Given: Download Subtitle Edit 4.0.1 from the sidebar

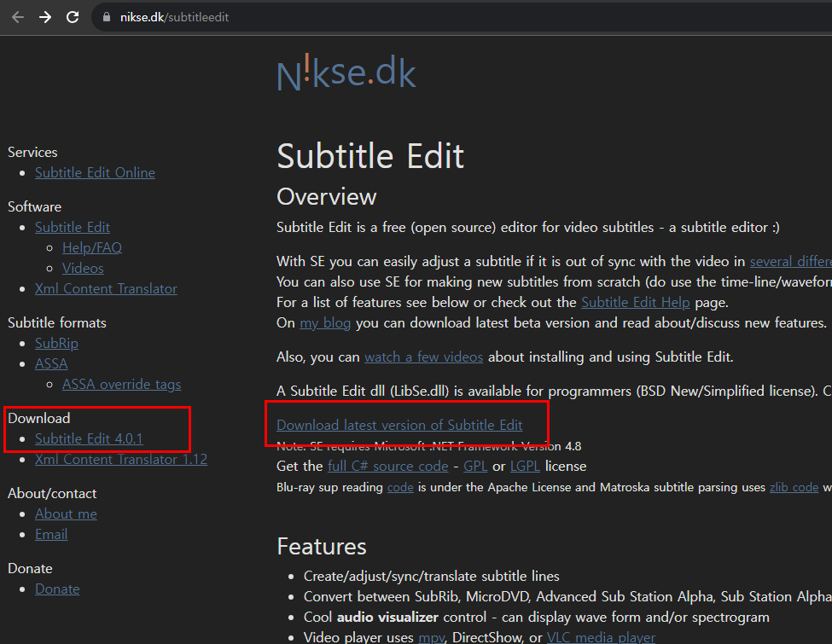Looking at the screenshot, I should tap(89, 438).
